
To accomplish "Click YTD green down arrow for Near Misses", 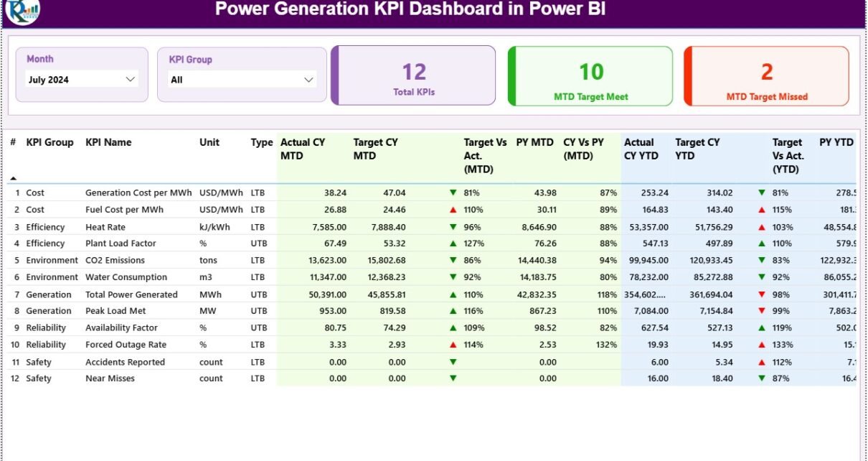I will (x=762, y=378).
